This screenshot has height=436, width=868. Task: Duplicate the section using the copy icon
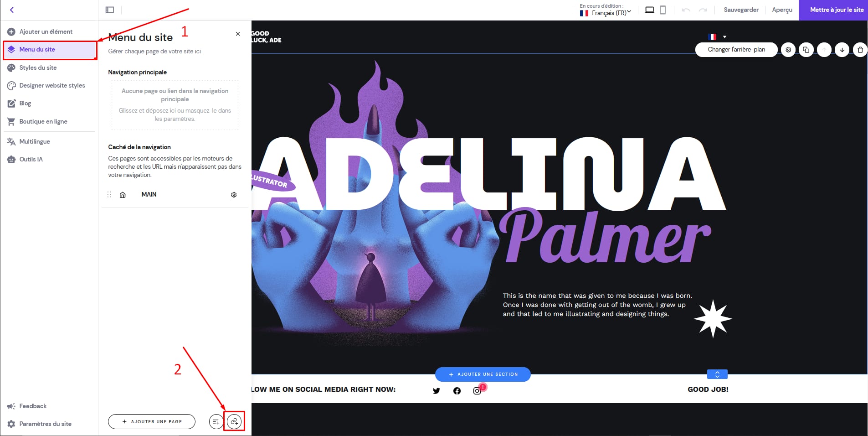[x=806, y=50]
